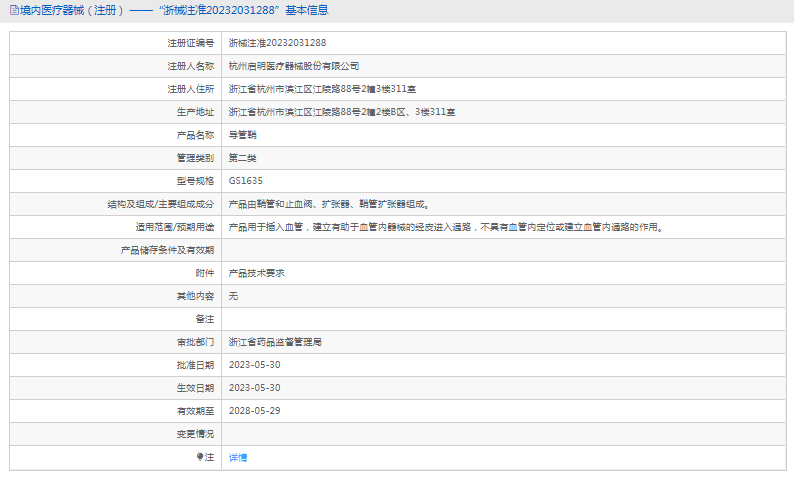Image resolution: width=794 pixels, height=479 pixels.
Task: Select effective date 2023-05-30 in 生效日期 row
Action: click(x=255, y=388)
